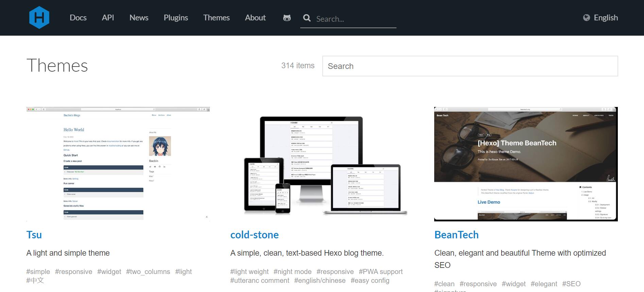
Task: Open the Tsu theme screenshot
Action: [x=118, y=164]
